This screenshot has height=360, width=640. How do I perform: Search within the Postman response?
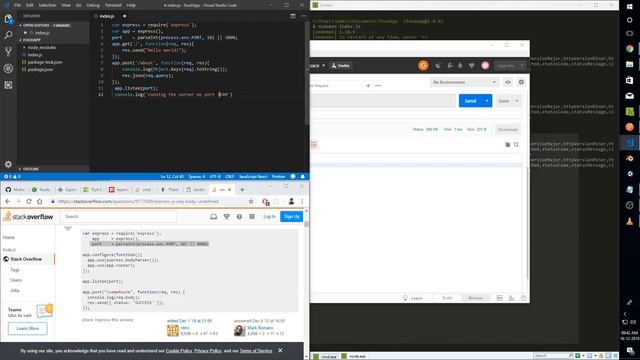[x=516, y=144]
